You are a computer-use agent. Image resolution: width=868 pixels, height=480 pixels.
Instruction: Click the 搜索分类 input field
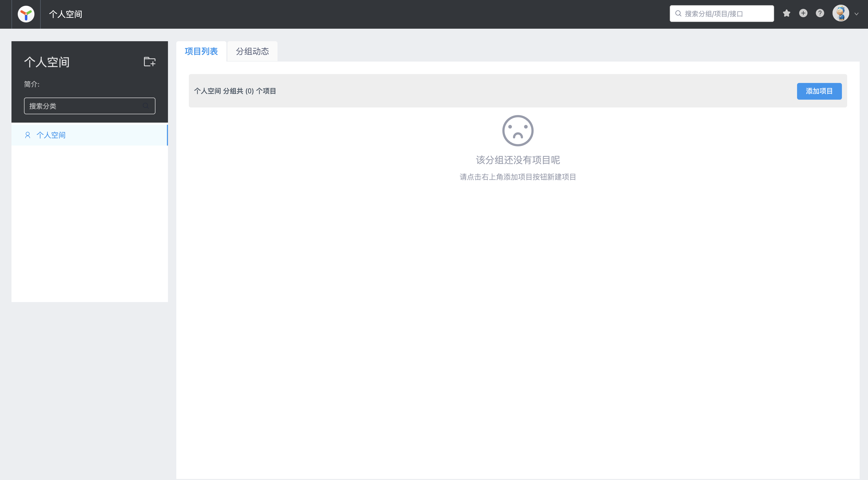(81, 106)
